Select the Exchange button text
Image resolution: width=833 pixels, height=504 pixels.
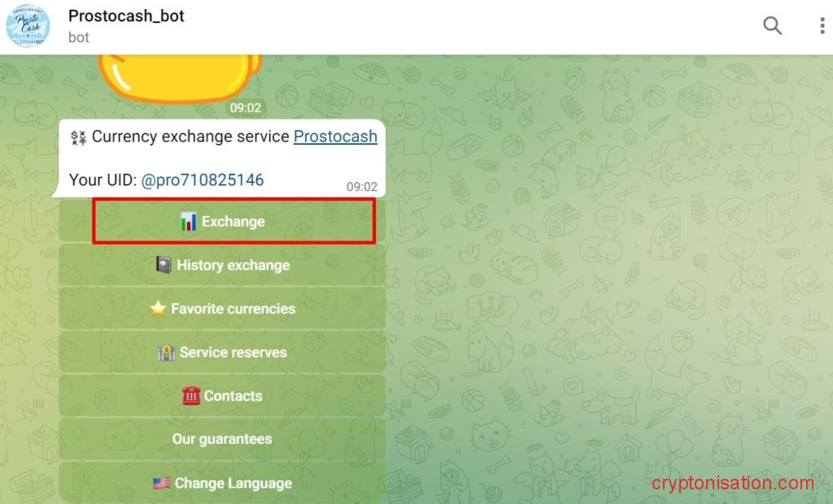pos(233,221)
